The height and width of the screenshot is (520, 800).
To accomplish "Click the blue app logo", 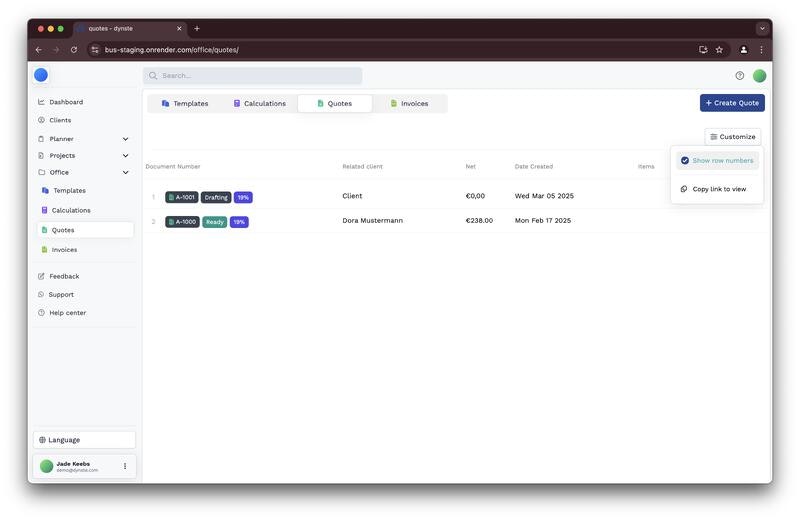I will (41, 75).
